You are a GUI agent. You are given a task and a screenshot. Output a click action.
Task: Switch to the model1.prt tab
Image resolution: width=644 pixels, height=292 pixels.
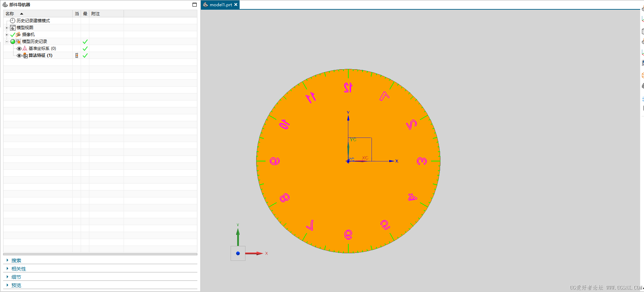[x=221, y=5]
